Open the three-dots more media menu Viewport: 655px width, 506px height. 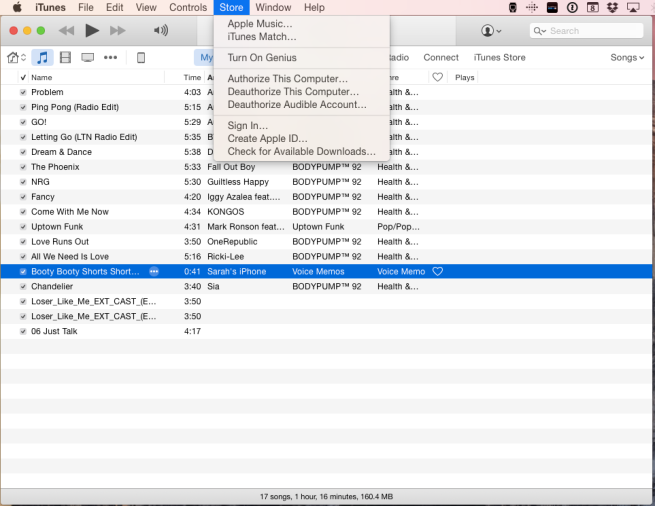(110, 58)
